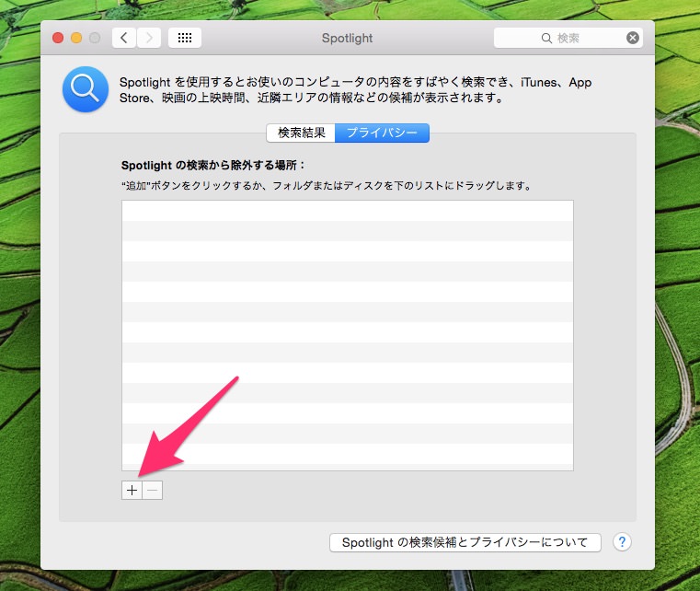700x591 pixels.
Task: Select the プライバシー tab
Action: pos(382,133)
